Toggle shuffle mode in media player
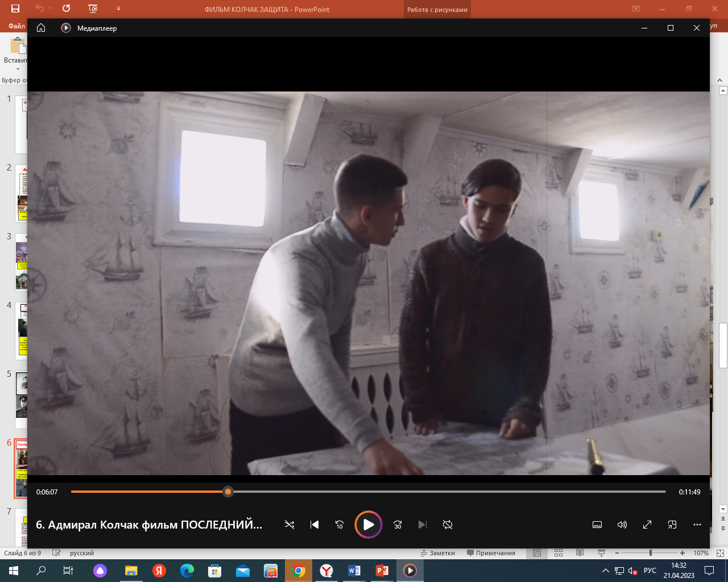The height and width of the screenshot is (582, 728). (289, 525)
